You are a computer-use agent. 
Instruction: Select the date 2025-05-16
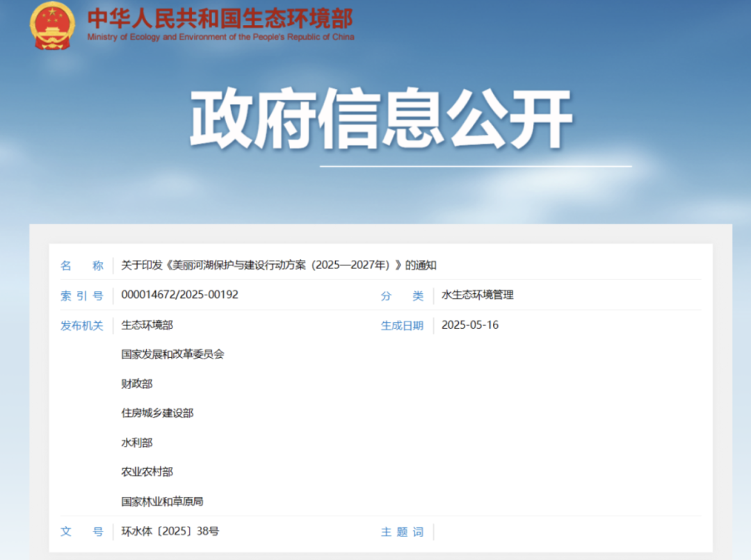(470, 325)
